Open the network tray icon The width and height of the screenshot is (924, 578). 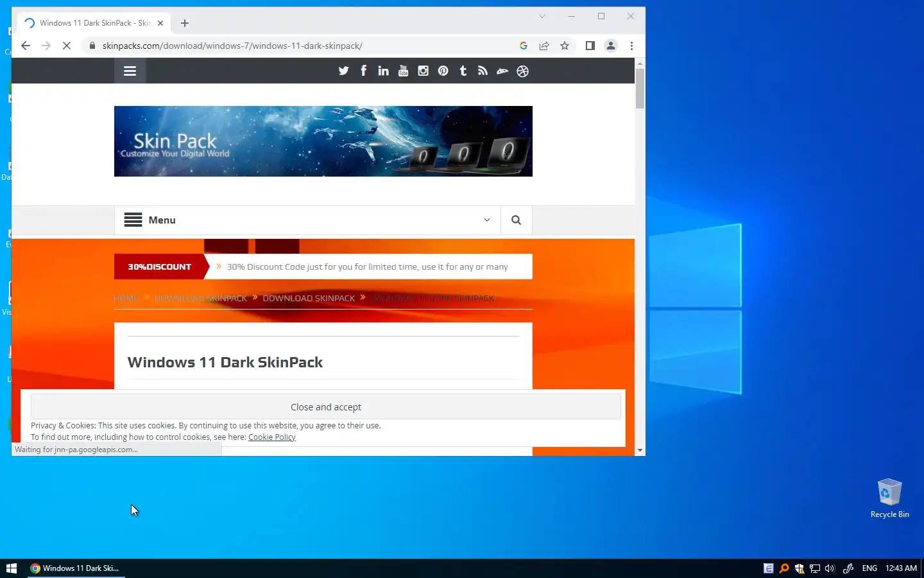(x=815, y=568)
